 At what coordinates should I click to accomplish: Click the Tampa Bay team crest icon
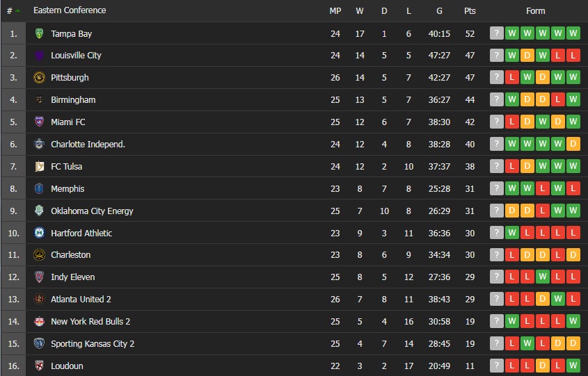pos(39,33)
